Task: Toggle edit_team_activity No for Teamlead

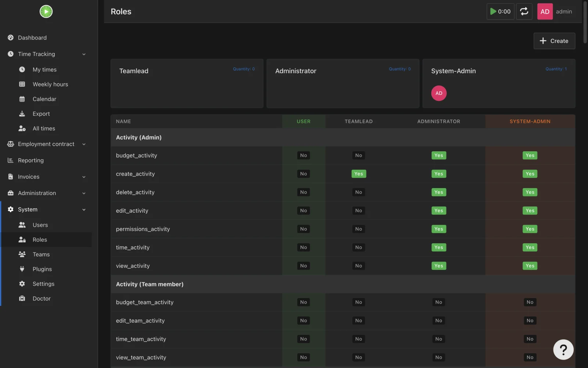Action: [x=359, y=321]
